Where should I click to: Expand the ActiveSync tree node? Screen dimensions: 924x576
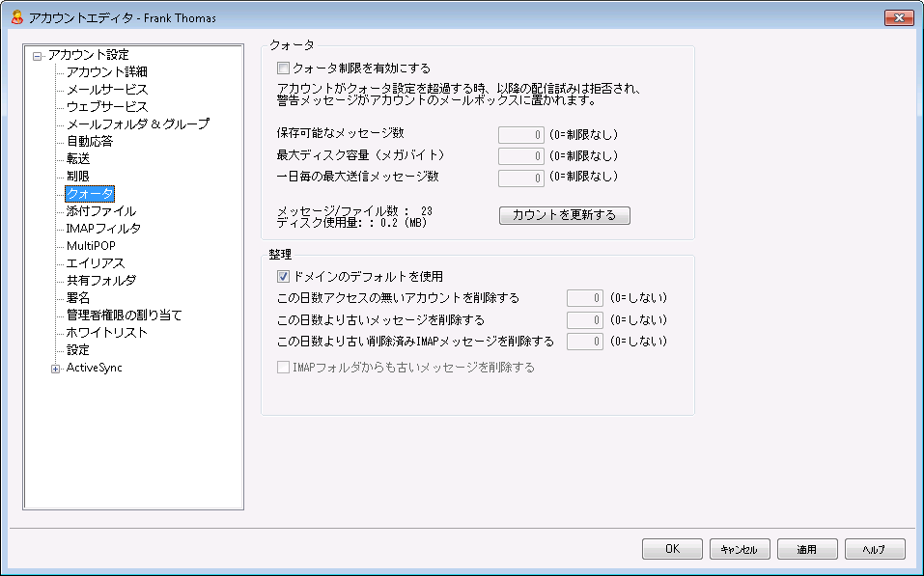pyautogui.click(x=56, y=368)
